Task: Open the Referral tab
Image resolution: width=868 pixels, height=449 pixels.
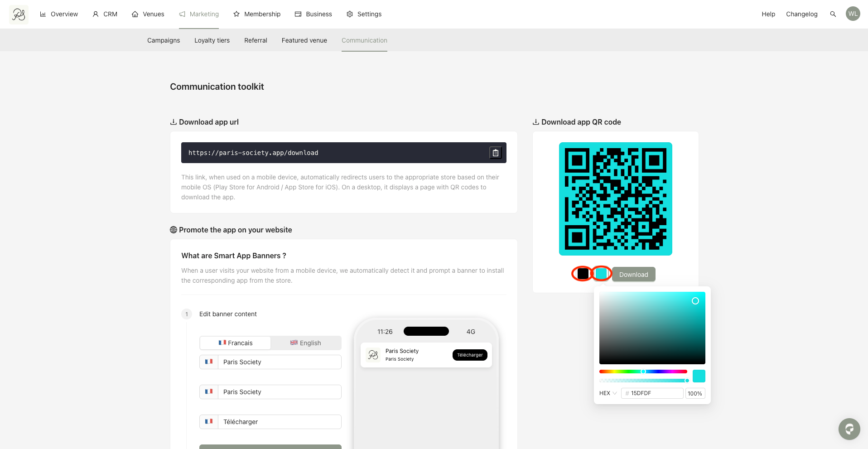Action: (x=256, y=40)
